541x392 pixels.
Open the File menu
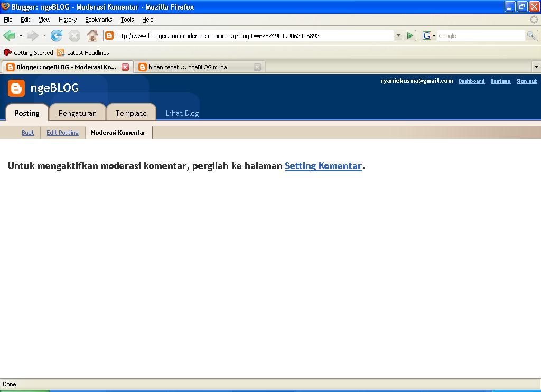point(8,20)
